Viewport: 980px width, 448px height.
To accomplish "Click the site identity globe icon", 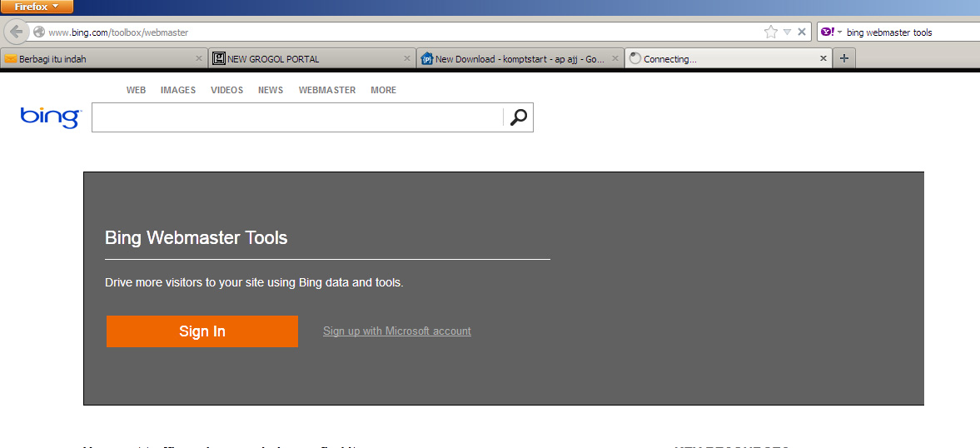I will coord(39,32).
